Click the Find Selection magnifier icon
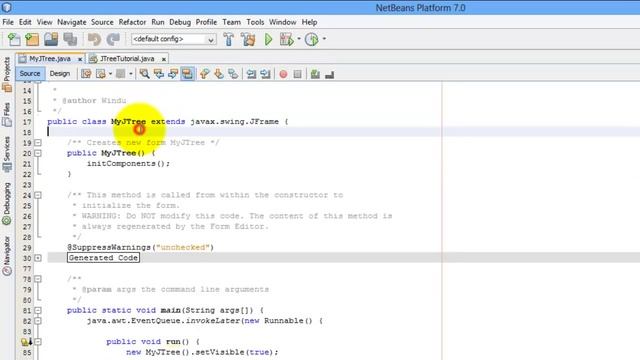640x360 pixels. point(144,74)
